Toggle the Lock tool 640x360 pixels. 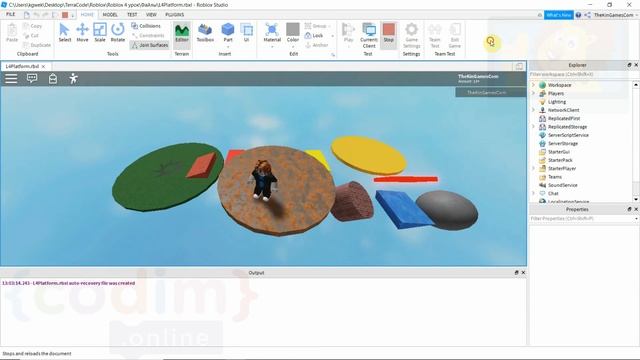[x=314, y=36]
